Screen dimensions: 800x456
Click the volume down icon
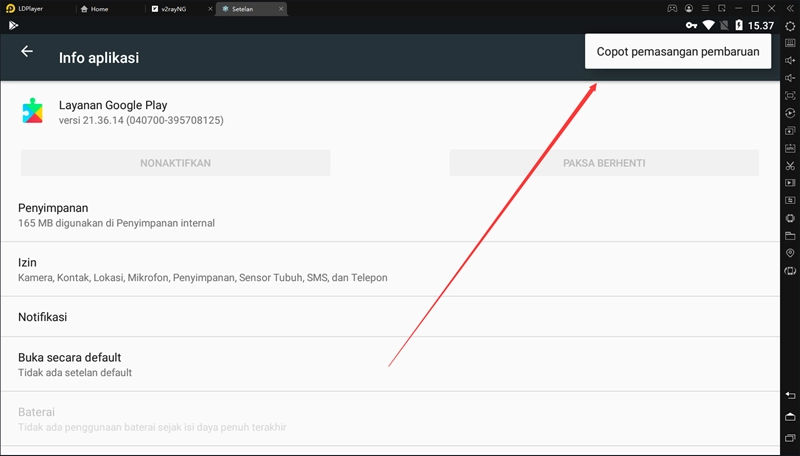pyautogui.click(x=790, y=78)
